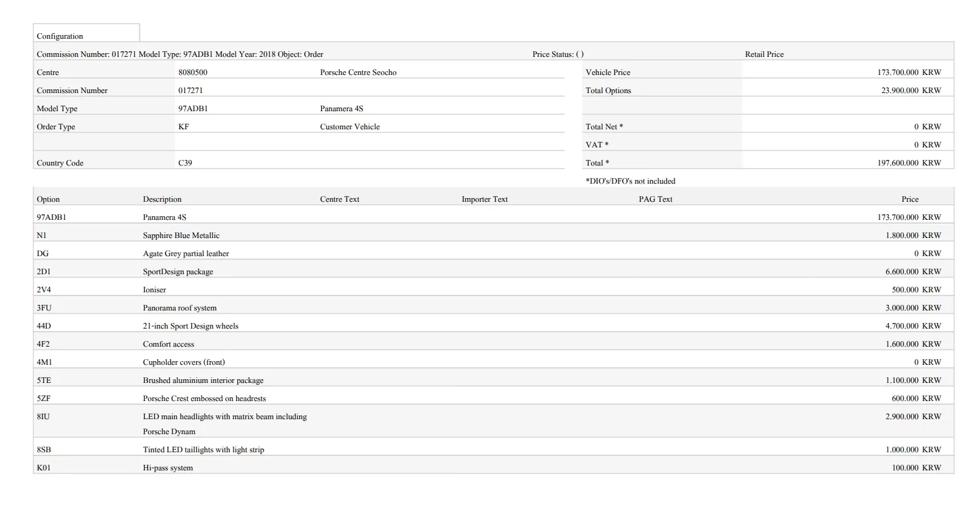Click option code 8IU
This screenshot has height=506, width=980.
43,417
